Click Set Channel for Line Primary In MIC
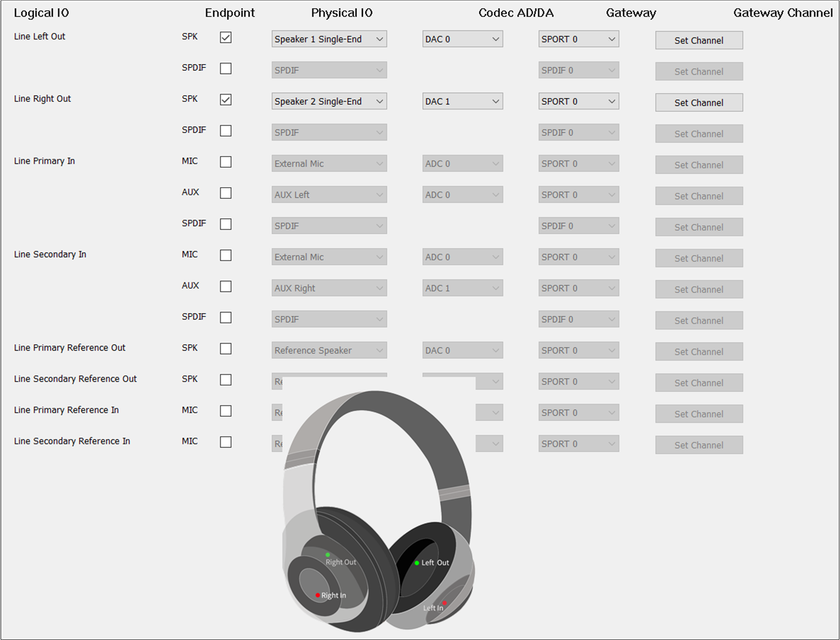 pyautogui.click(x=699, y=165)
